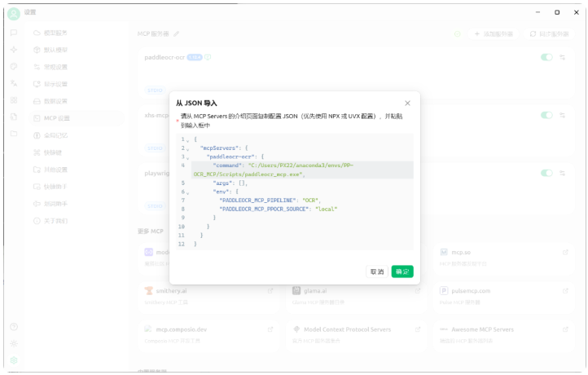Open the glama.ai card

tap(356, 296)
